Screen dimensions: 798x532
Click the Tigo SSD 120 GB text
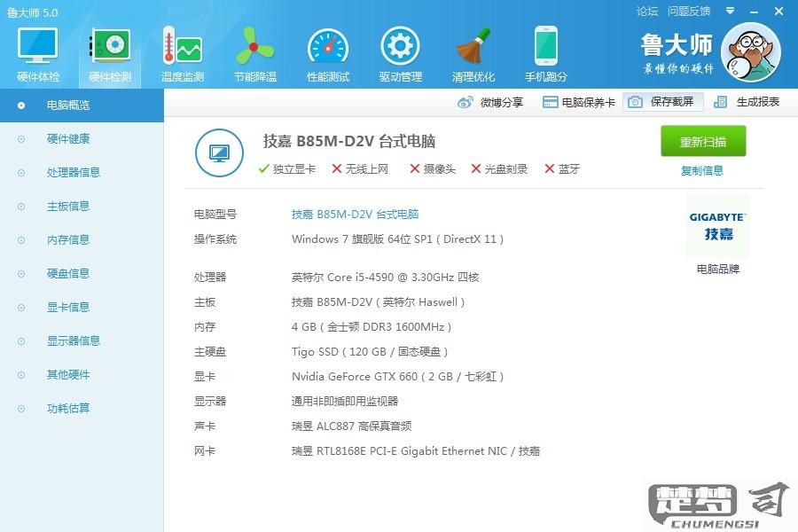coord(370,352)
